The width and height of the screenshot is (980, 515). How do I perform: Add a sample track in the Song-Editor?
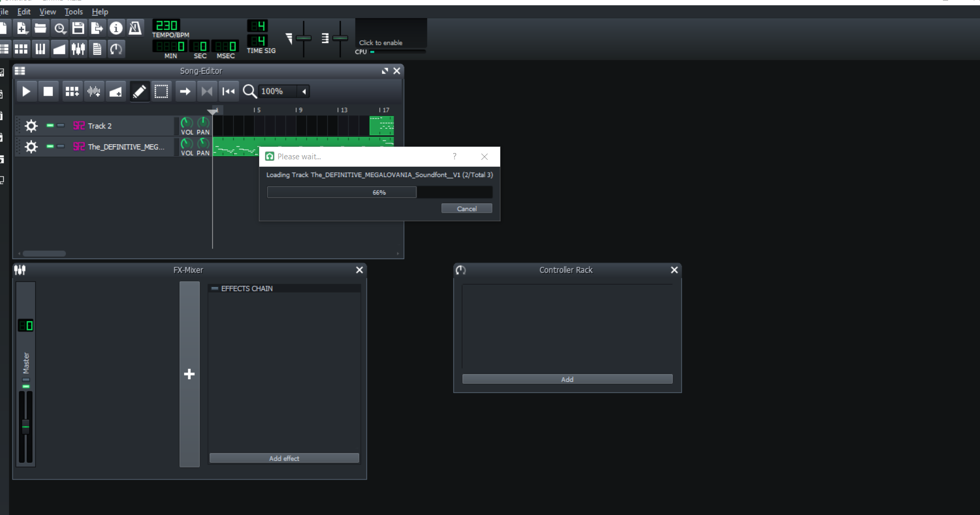pyautogui.click(x=94, y=91)
